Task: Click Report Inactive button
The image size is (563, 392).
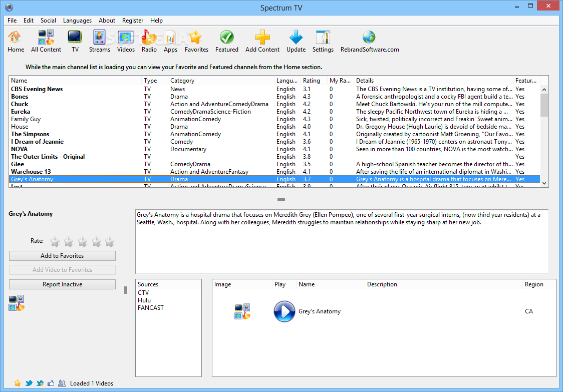Action: coord(62,284)
